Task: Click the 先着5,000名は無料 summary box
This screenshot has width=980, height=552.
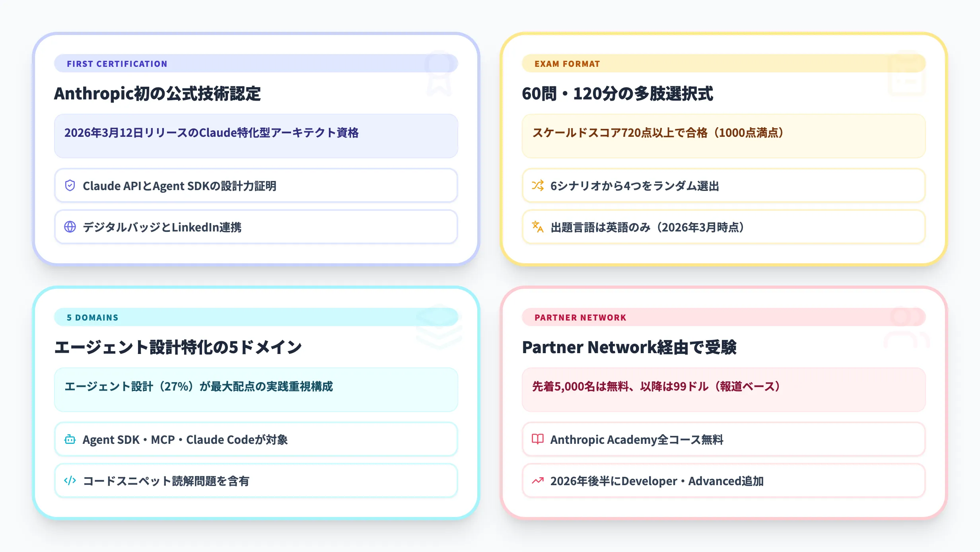Action: click(x=724, y=390)
